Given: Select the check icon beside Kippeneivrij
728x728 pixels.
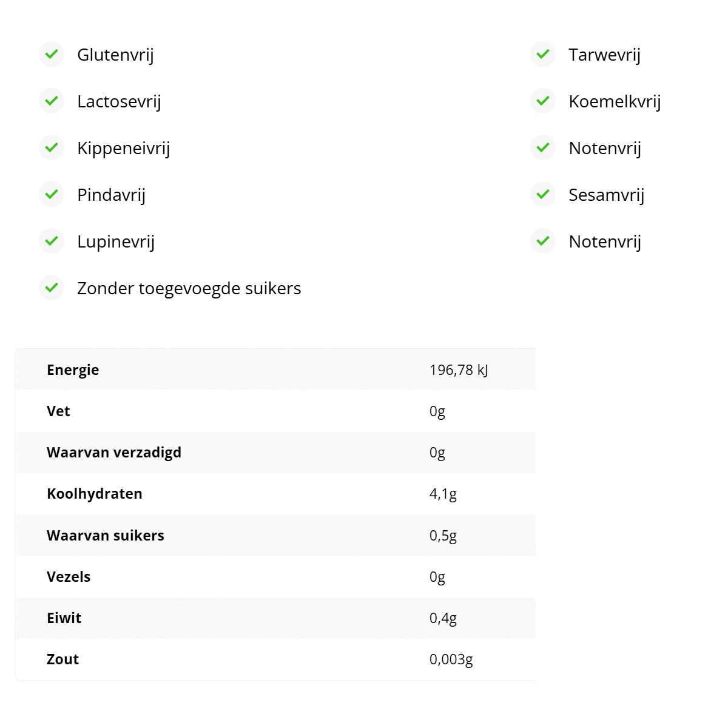Looking at the screenshot, I should pos(52,147).
